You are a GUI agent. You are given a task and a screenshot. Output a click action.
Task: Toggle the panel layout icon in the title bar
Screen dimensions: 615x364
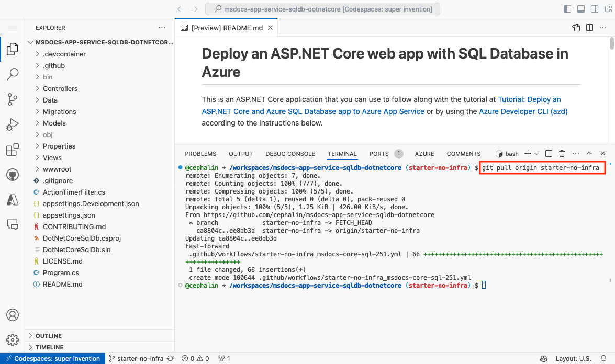(581, 9)
